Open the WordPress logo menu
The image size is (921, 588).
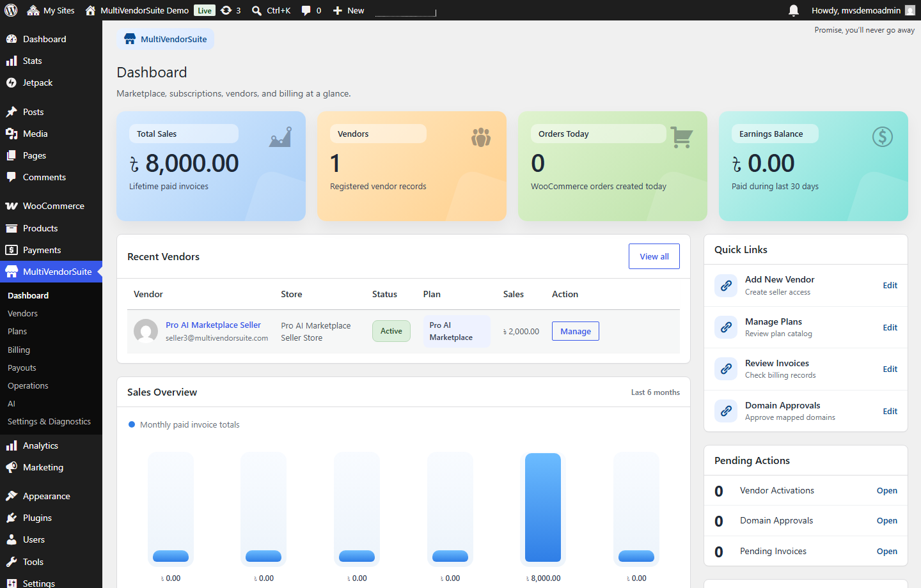pyautogui.click(x=11, y=10)
